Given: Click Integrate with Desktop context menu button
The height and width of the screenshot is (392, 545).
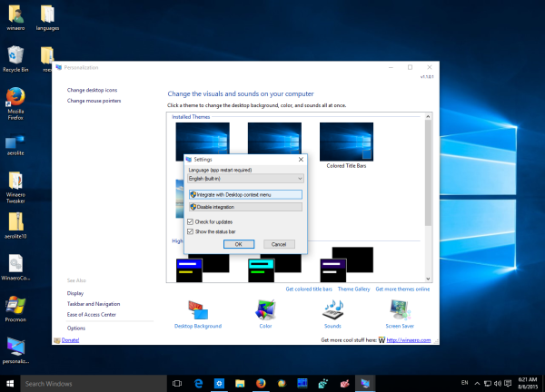Looking at the screenshot, I should point(246,194).
